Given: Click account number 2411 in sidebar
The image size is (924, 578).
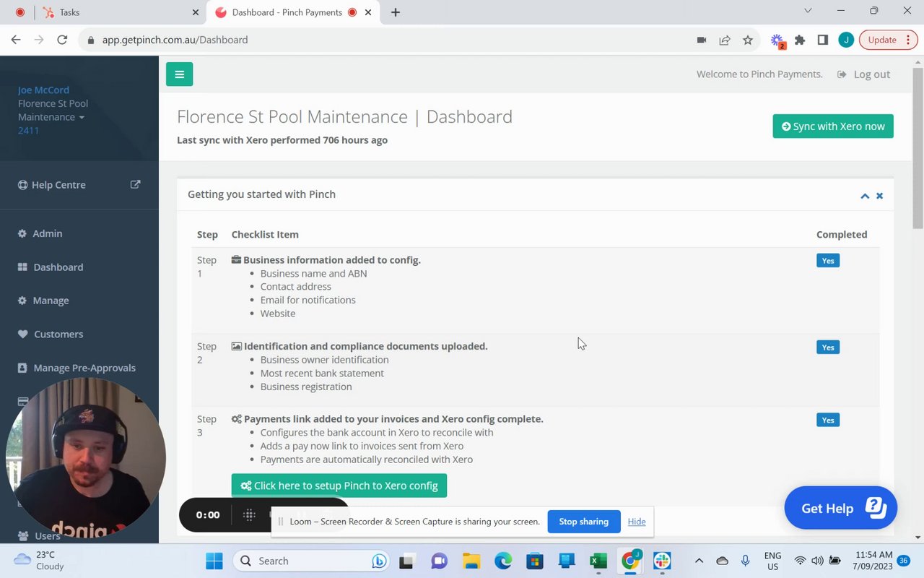Looking at the screenshot, I should [x=28, y=130].
